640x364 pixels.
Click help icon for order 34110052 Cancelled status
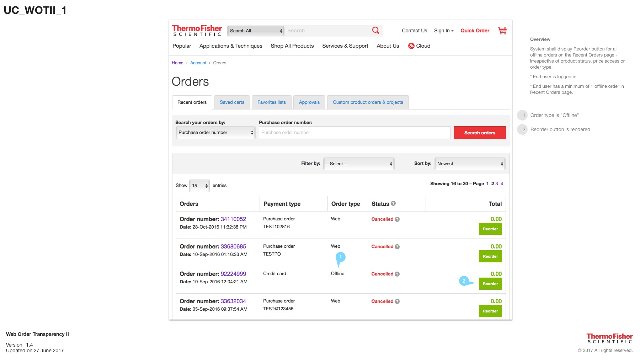(397, 219)
